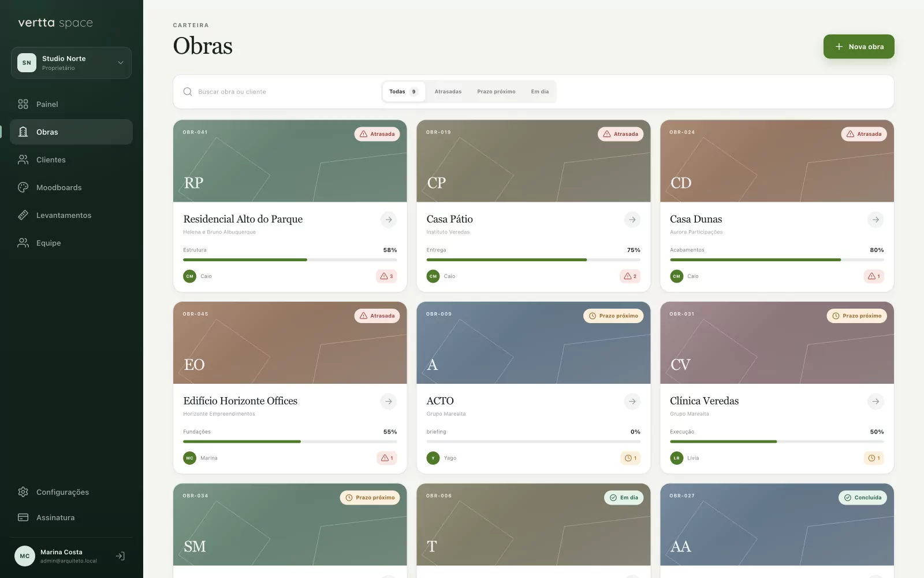Open the EO cover of OBR-045
This screenshot has width=924, height=578.
pos(290,343)
